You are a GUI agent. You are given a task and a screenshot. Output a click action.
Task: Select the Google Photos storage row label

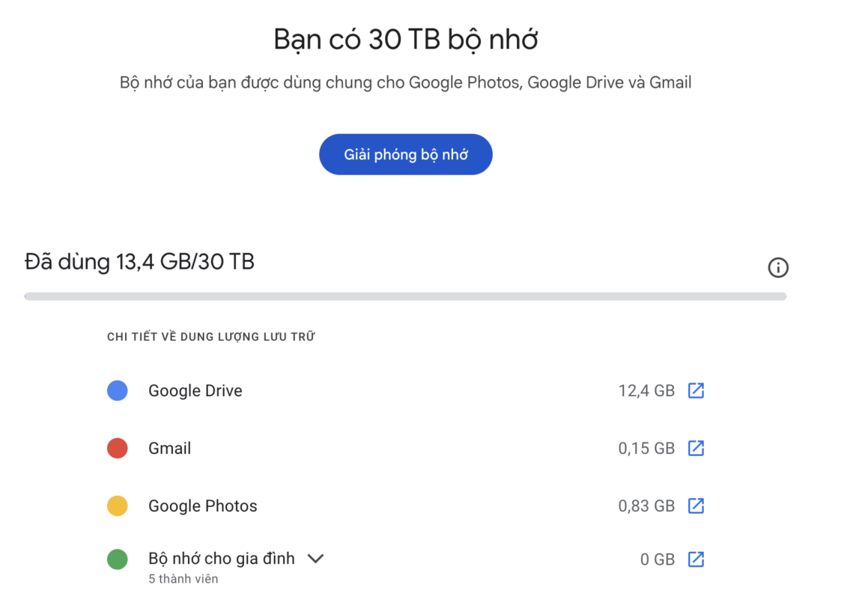point(203,506)
